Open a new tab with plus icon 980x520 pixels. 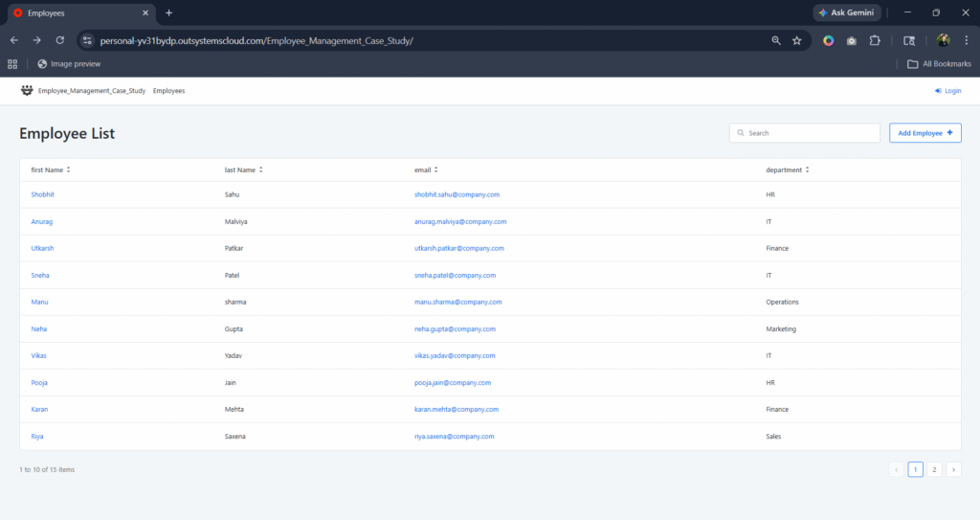click(168, 12)
